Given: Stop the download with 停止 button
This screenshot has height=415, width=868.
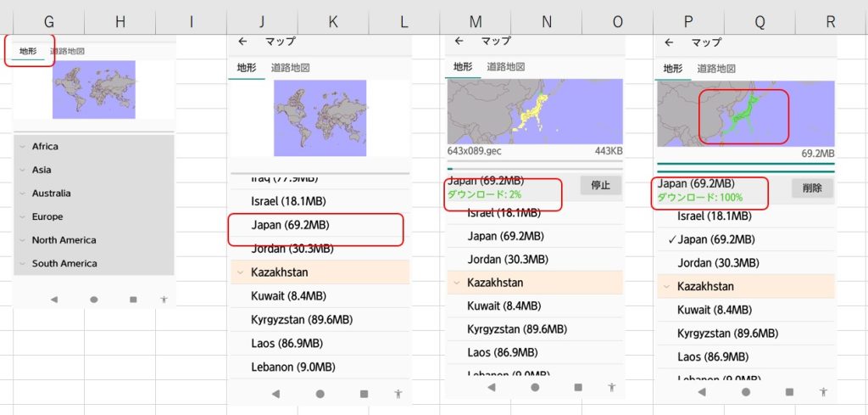Looking at the screenshot, I should pos(600,185).
